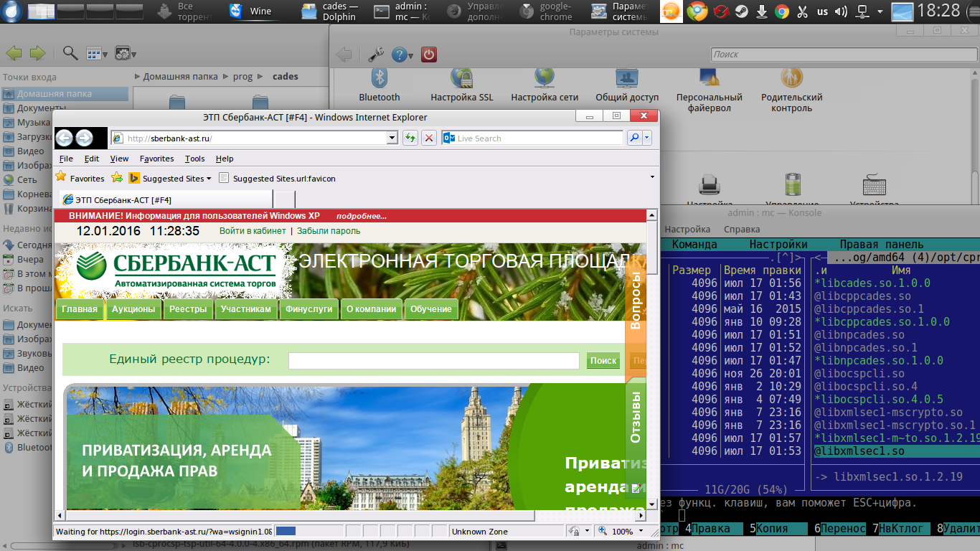Refresh the page in Internet Explorer

[410, 138]
